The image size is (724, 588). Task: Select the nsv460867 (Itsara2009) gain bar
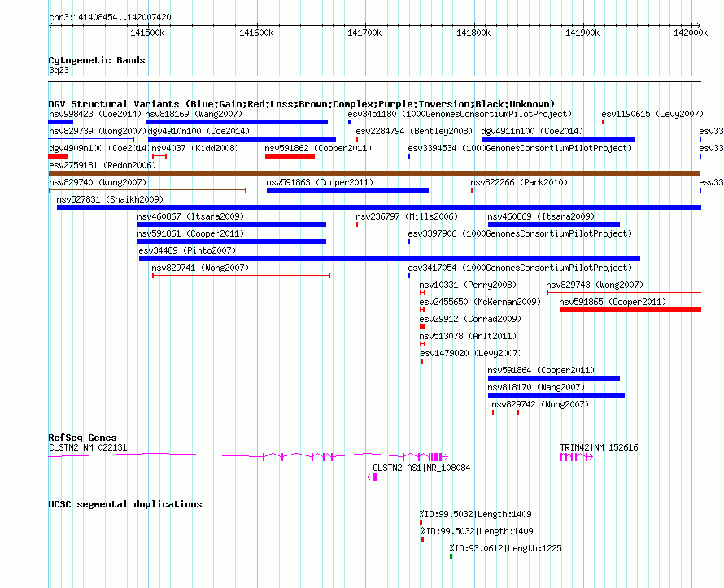tap(232, 224)
